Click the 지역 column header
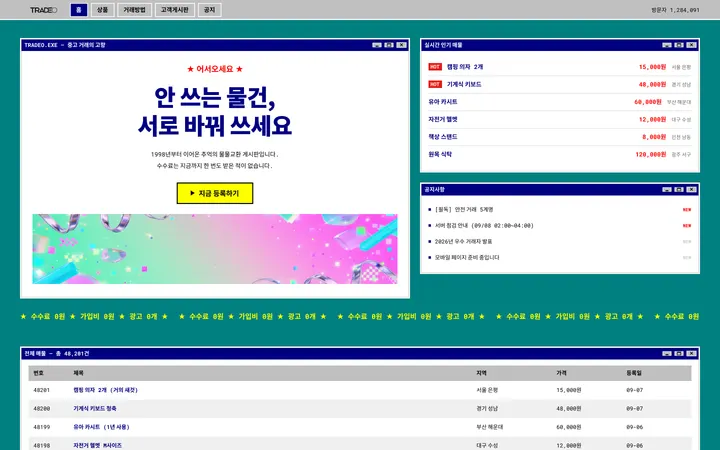The height and width of the screenshot is (450, 720). click(x=481, y=373)
